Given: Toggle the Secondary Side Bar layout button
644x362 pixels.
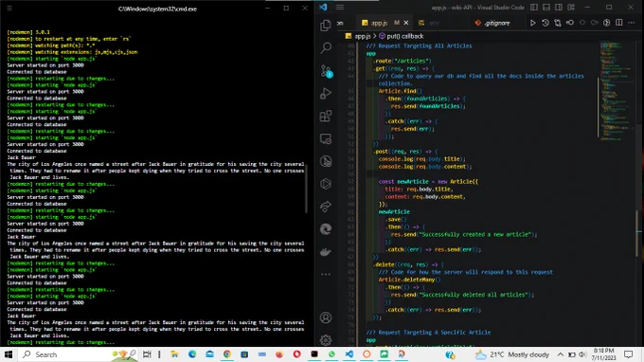Looking at the screenshot, I should click(x=559, y=8).
